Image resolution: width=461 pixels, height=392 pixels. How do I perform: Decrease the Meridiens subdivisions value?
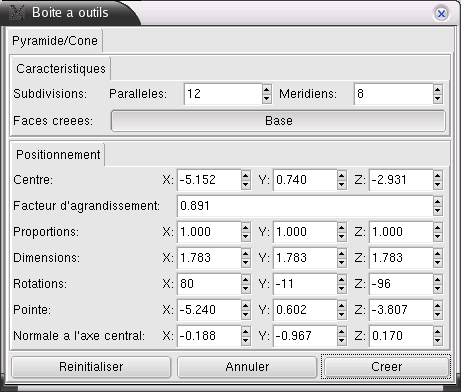(438, 99)
